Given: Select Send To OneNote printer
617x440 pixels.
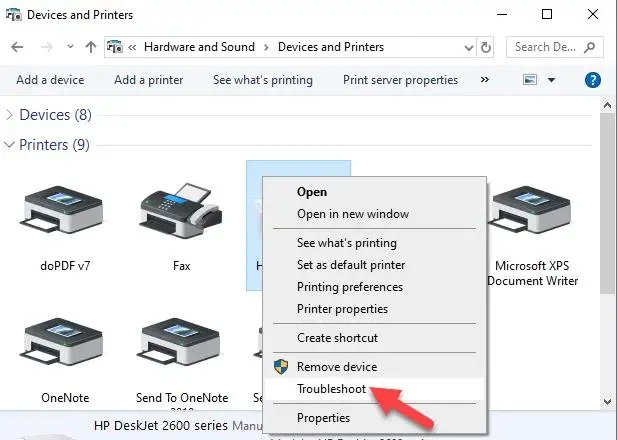Looking at the screenshot, I should coord(182,362).
